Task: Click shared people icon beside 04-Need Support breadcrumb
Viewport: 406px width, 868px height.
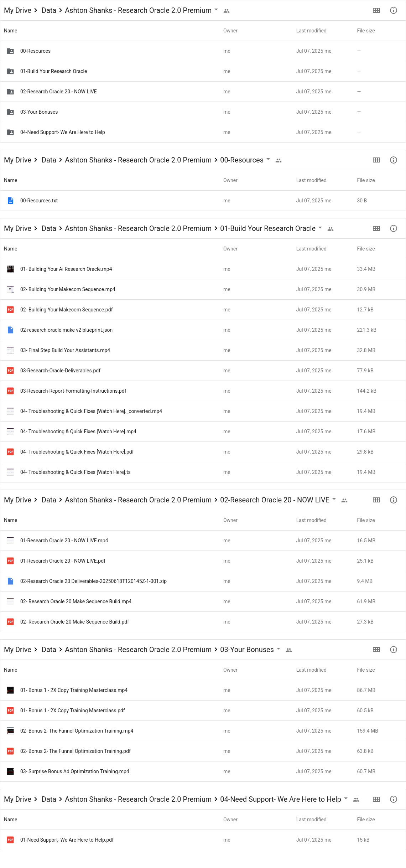Action: tap(356, 800)
